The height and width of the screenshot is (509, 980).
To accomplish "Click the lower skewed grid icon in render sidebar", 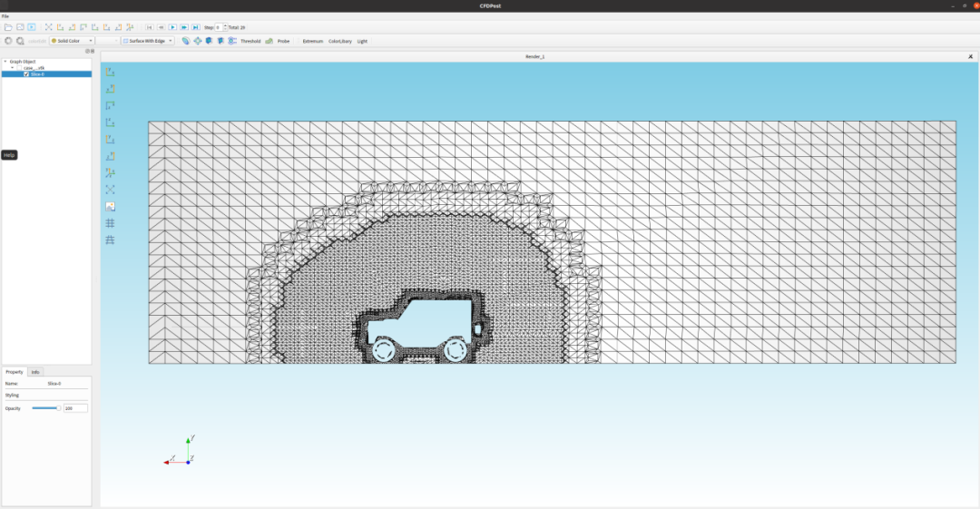I will click(110, 240).
